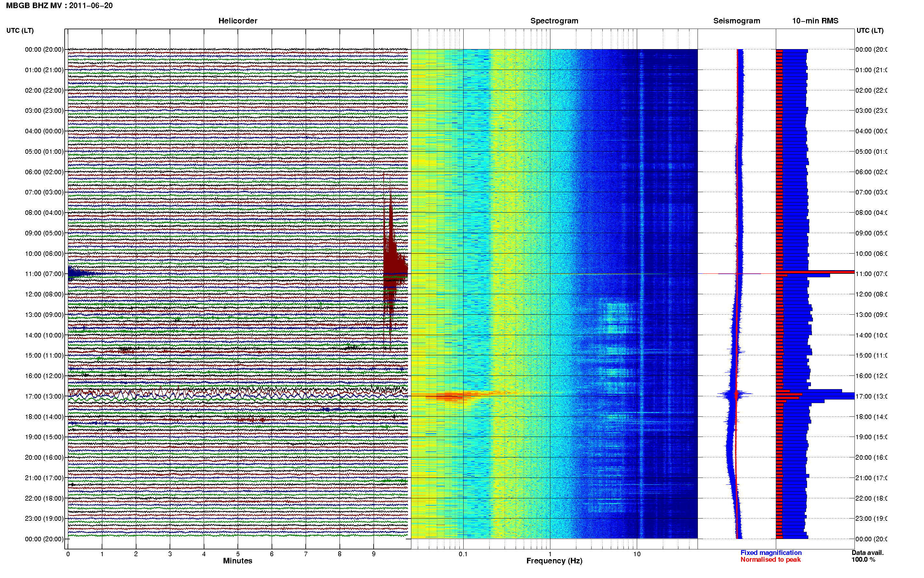Viewport: 924px width, 578px height.
Task: Click the RMS peak bar at 11:00
Action: click(x=815, y=272)
